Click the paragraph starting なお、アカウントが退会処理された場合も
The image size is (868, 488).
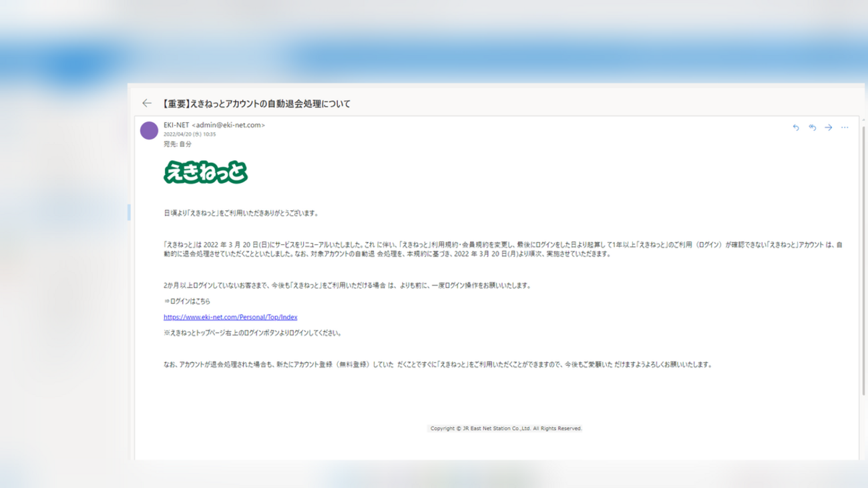click(x=438, y=365)
